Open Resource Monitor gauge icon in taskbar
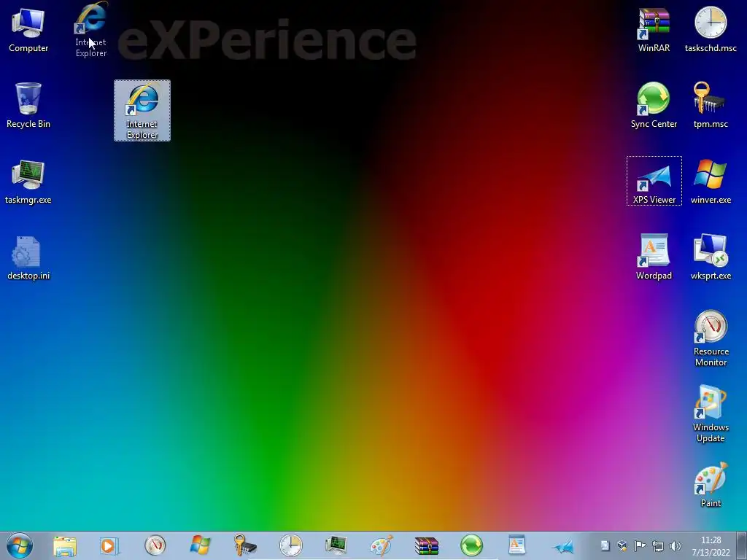Screen dimensions: 747x560 pyautogui.click(x=155, y=545)
